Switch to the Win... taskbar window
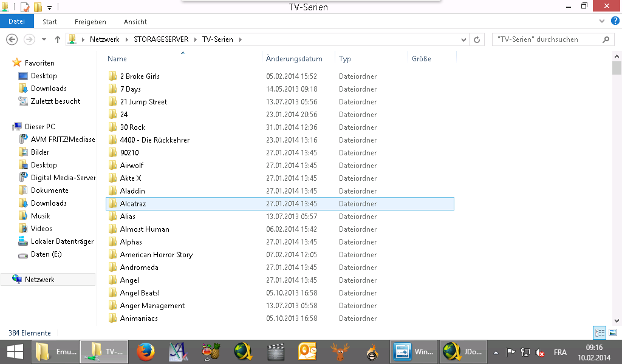The height and width of the screenshot is (364, 622). 414,352
